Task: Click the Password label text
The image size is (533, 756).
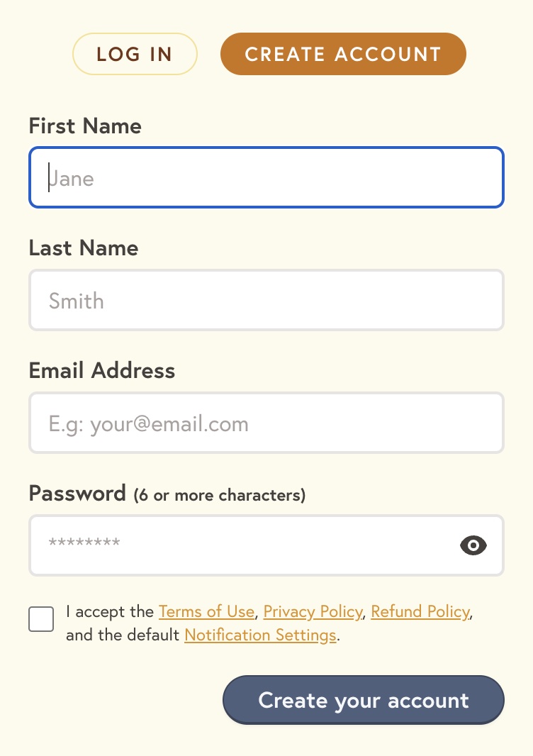Action: click(77, 493)
